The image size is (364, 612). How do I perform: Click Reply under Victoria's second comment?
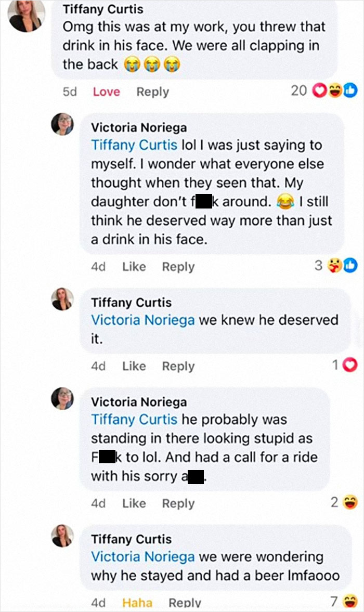178,503
